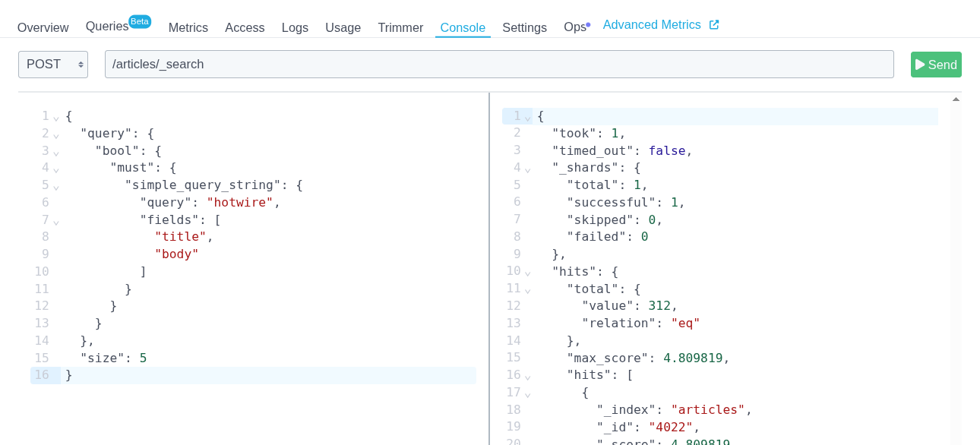Collapse the "fields" array on request line 7
Viewport: 980px width, 445px height.
56,221
